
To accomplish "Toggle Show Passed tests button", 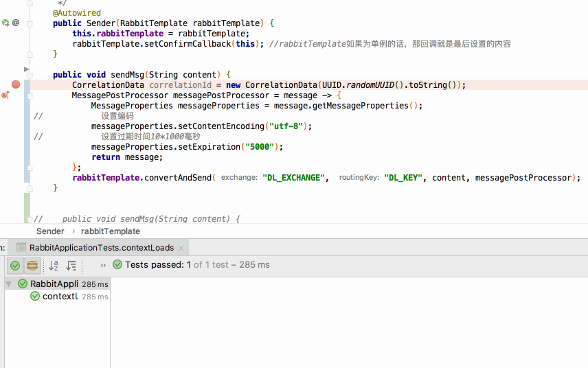I will (x=15, y=266).
